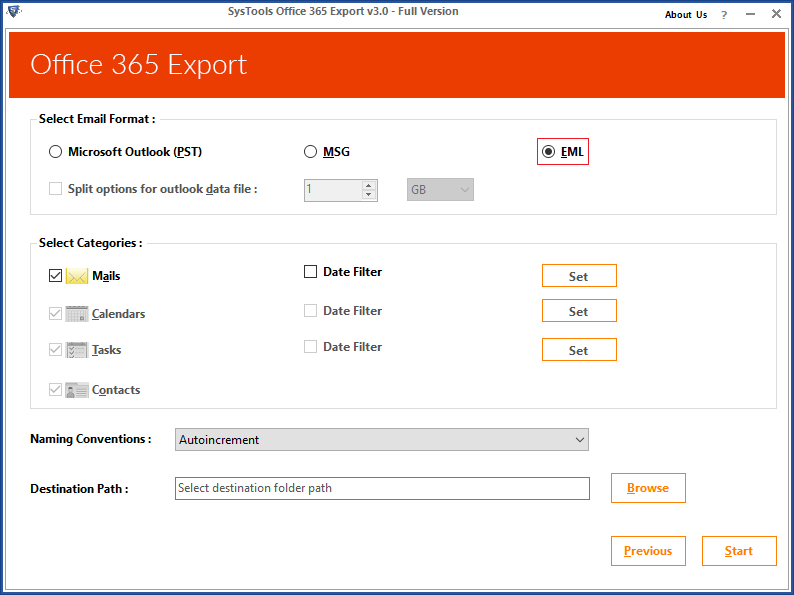Uncheck the Mails category checkbox

click(x=55, y=276)
